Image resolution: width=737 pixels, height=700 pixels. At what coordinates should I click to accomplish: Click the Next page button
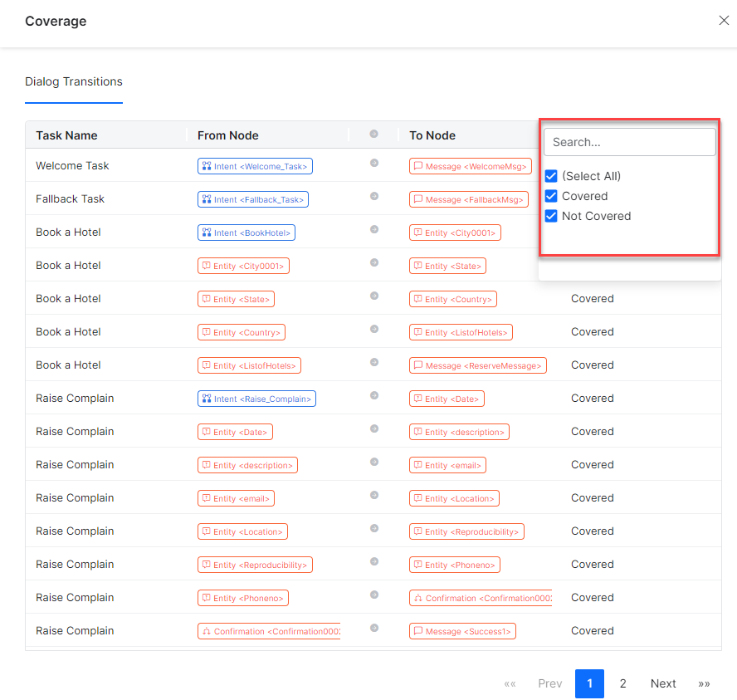[x=663, y=683]
